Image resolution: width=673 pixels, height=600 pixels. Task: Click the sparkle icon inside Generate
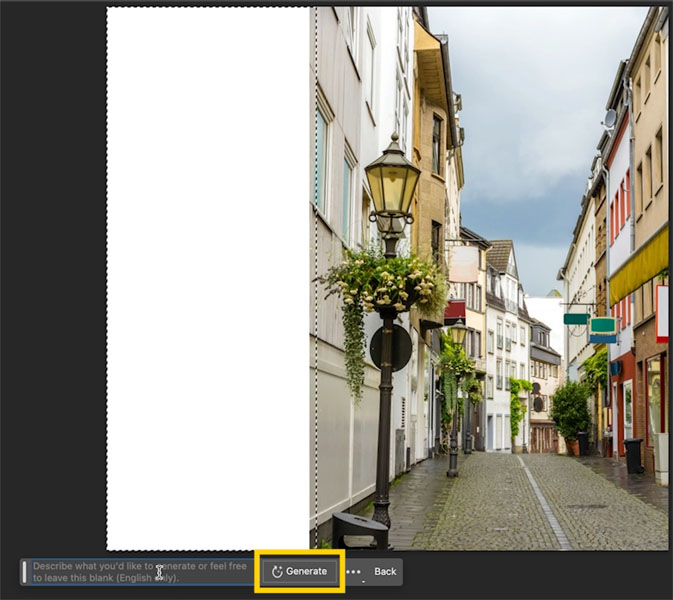[277, 572]
